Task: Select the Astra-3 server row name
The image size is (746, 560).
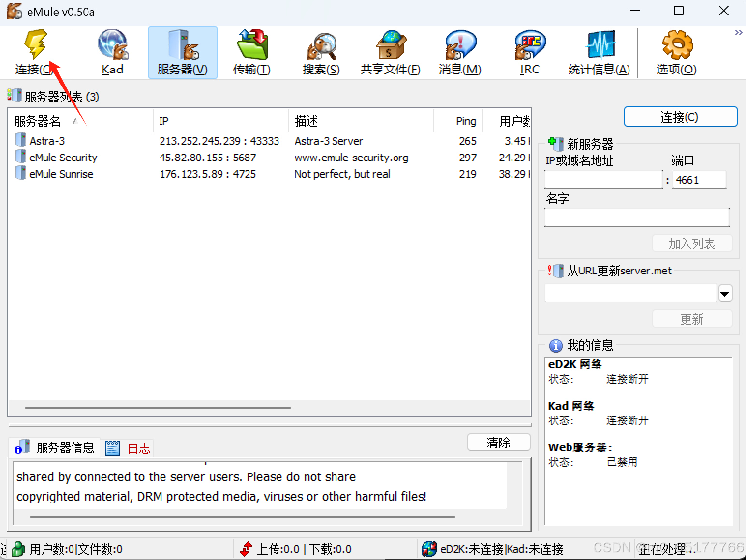Action: (x=47, y=141)
